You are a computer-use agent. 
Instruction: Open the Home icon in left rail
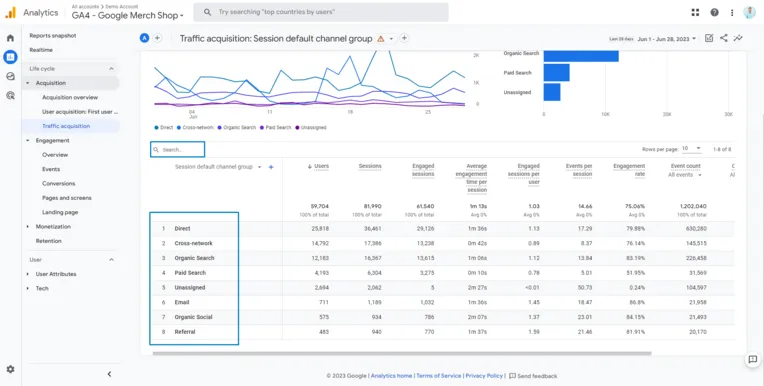pyautogui.click(x=10, y=38)
